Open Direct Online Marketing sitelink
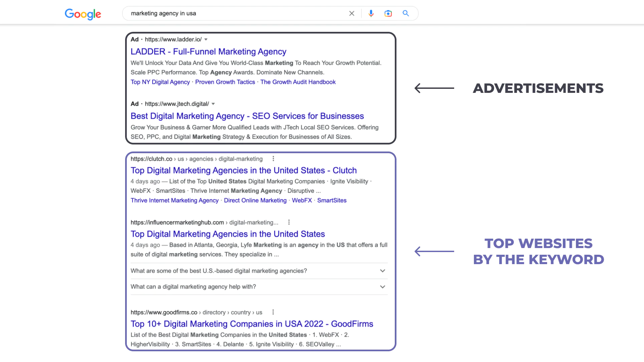Screen dimensions: 644x362 [255, 200]
